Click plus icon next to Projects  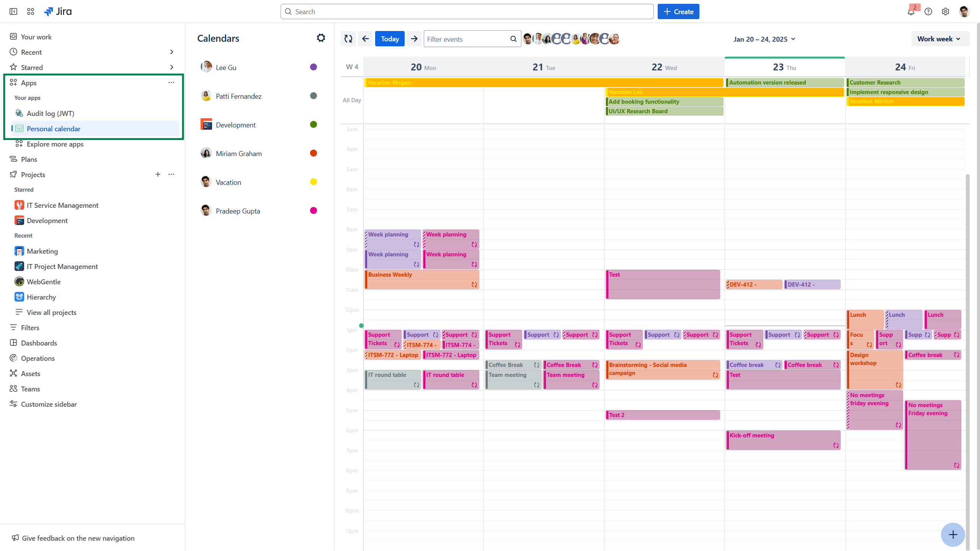click(158, 174)
